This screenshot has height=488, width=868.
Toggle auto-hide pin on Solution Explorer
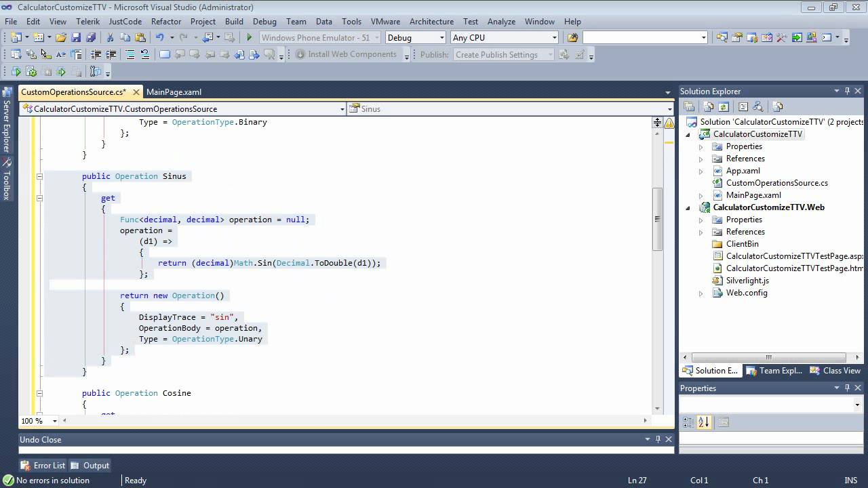[x=847, y=91]
